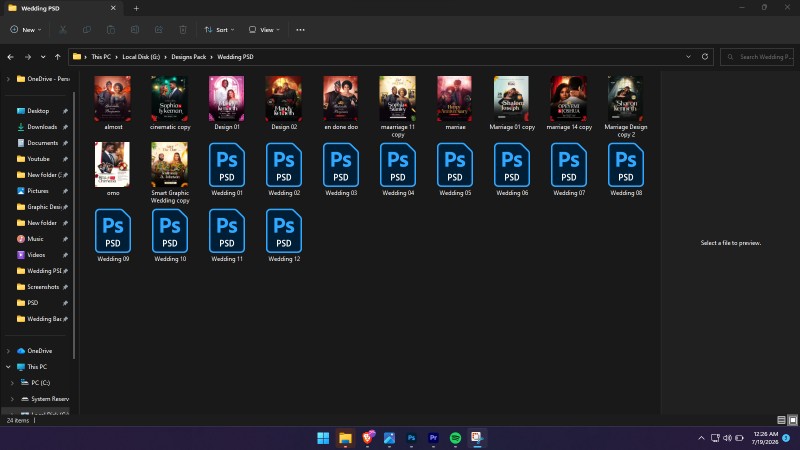800x450 pixels.
Task: Open Pictures in the sidebar
Action: pyautogui.click(x=38, y=191)
